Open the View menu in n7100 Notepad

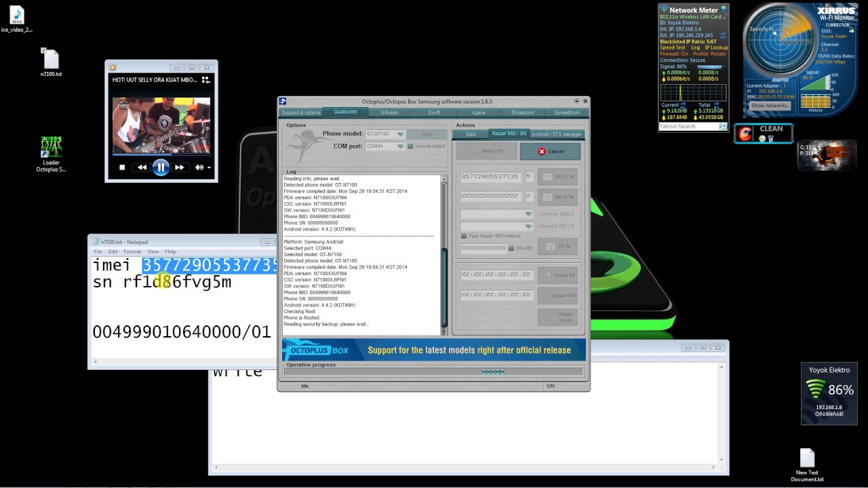click(x=153, y=251)
